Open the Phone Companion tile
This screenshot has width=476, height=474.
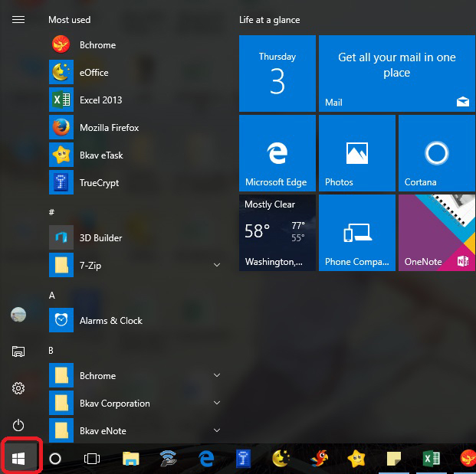point(357,233)
